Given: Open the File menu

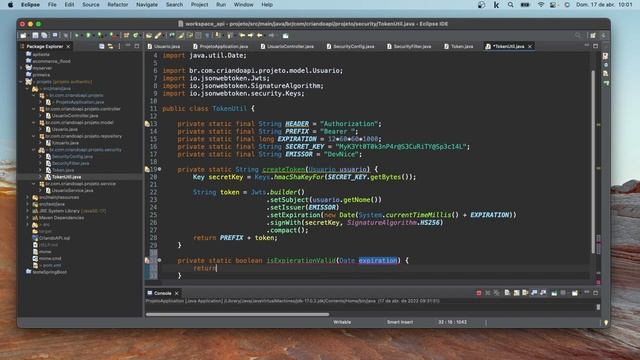Looking at the screenshot, I should click(x=52, y=5).
